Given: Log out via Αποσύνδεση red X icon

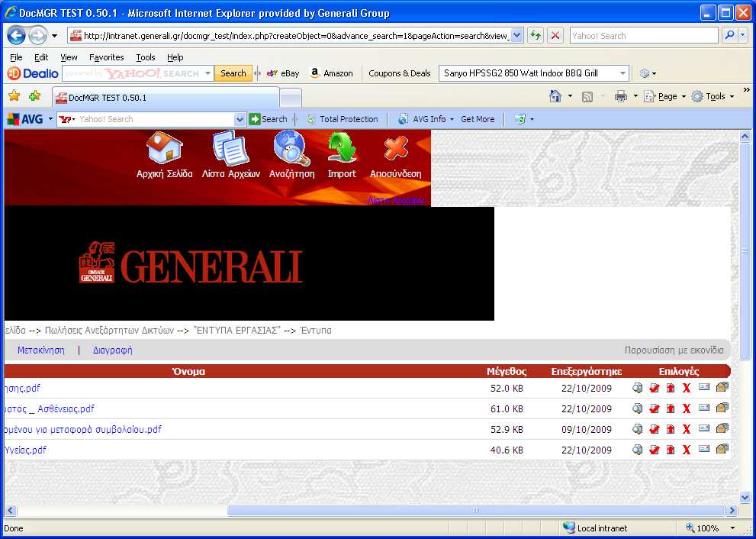Looking at the screenshot, I should coord(396,149).
